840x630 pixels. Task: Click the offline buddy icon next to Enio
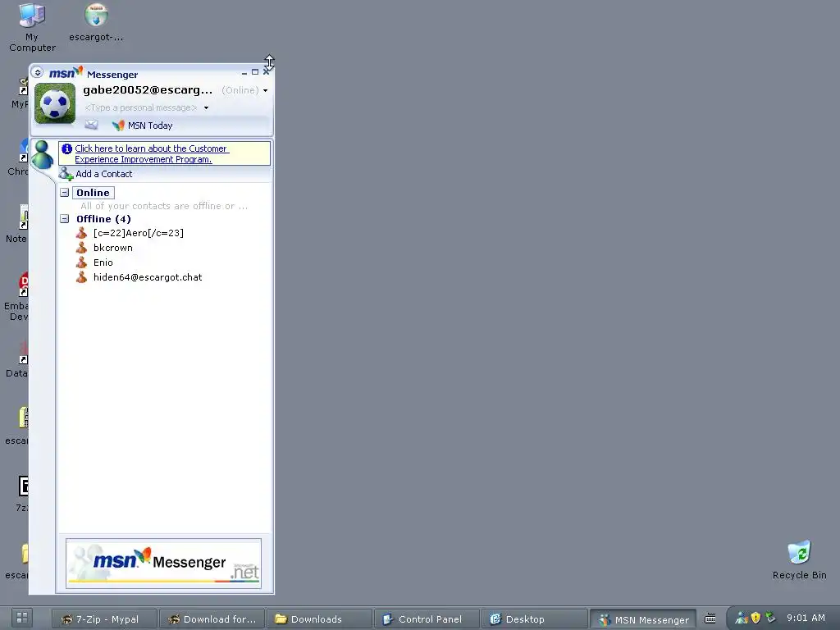click(x=81, y=262)
